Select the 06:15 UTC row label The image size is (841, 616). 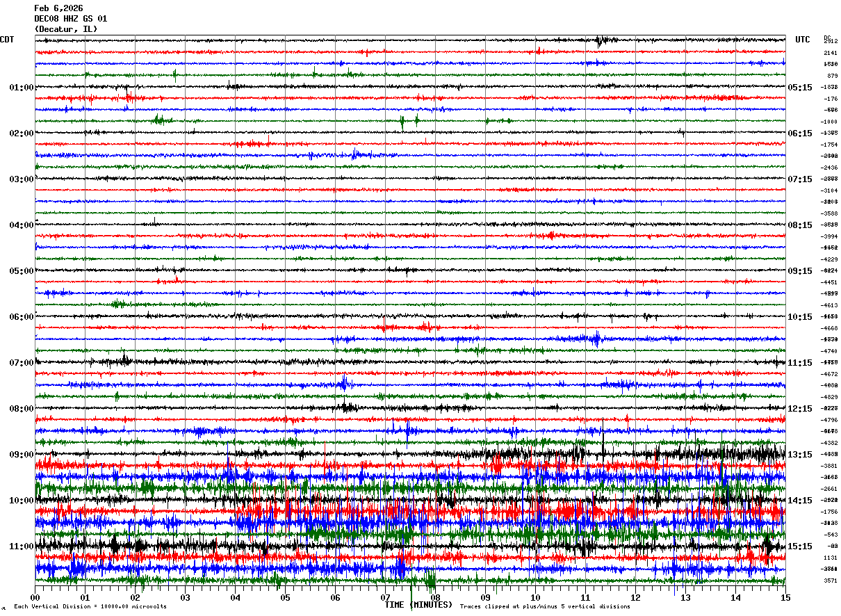(800, 133)
